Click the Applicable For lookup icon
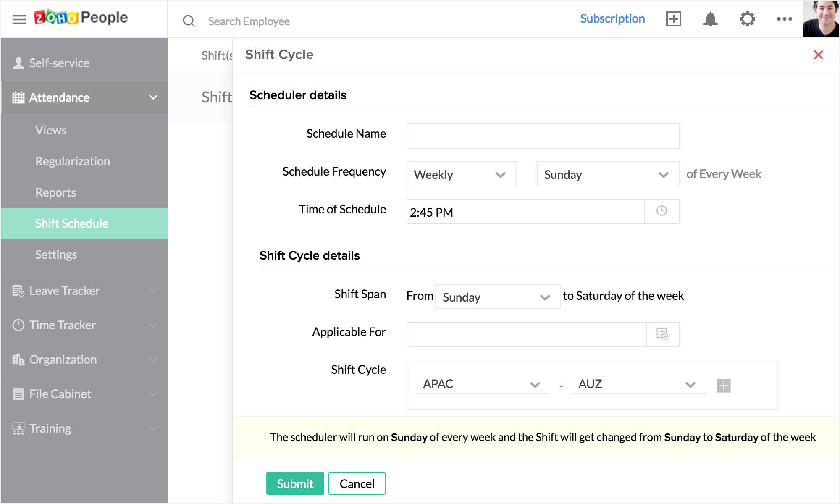The height and width of the screenshot is (504, 840). tap(662, 334)
